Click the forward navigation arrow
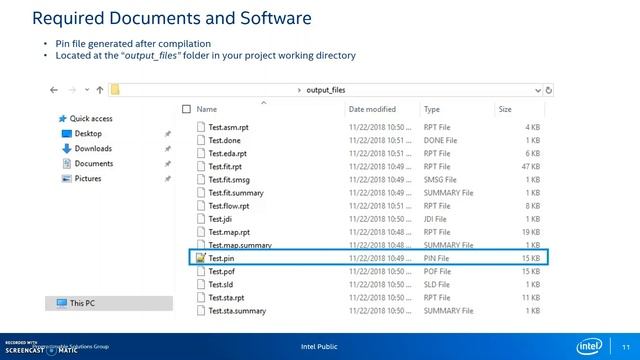 click(x=72, y=90)
